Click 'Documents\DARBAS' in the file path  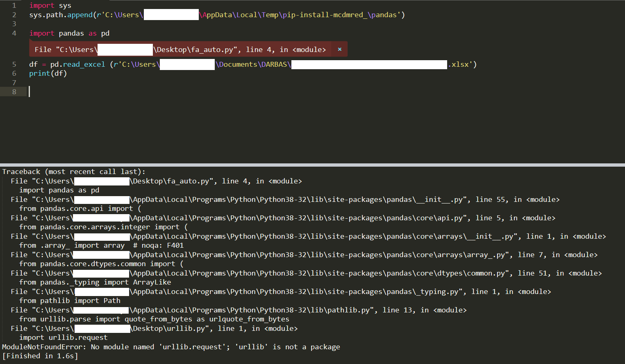pos(253,64)
